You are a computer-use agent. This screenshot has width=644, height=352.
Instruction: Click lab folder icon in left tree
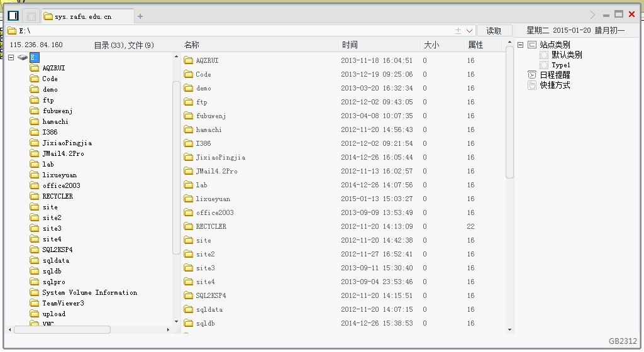click(x=35, y=163)
